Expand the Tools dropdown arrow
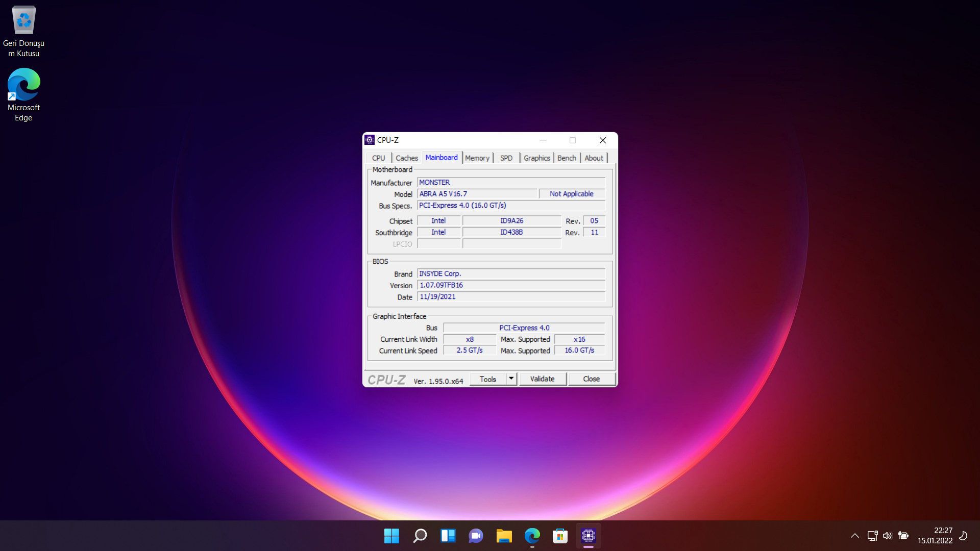 [x=511, y=379]
